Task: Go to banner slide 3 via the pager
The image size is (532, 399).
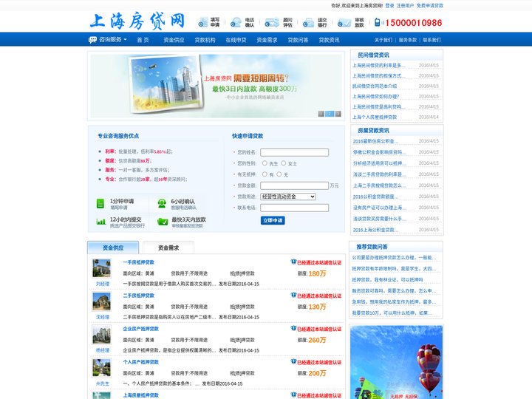Action: 338,114
